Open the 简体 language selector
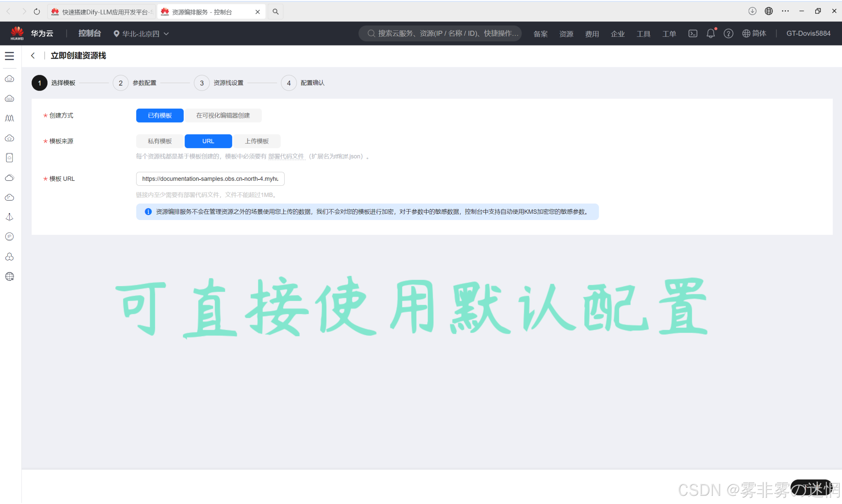The width and height of the screenshot is (842, 504). coord(754,33)
